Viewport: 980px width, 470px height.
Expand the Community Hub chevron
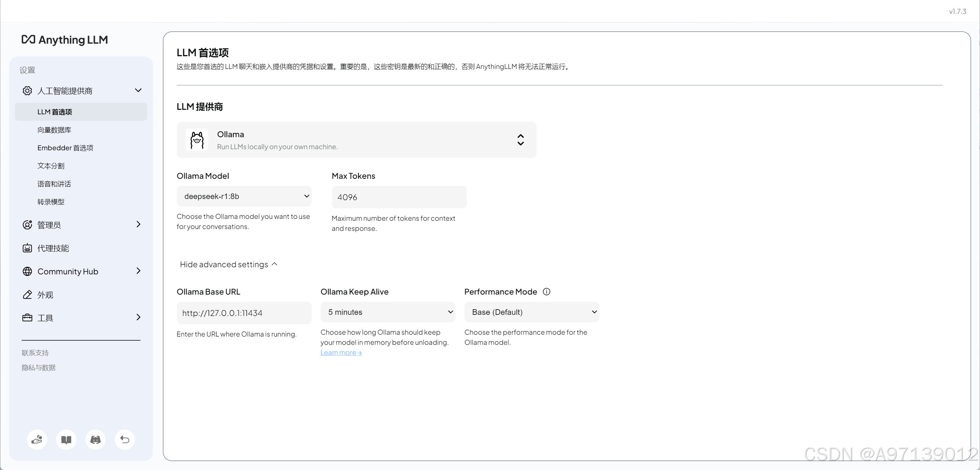coord(139,271)
